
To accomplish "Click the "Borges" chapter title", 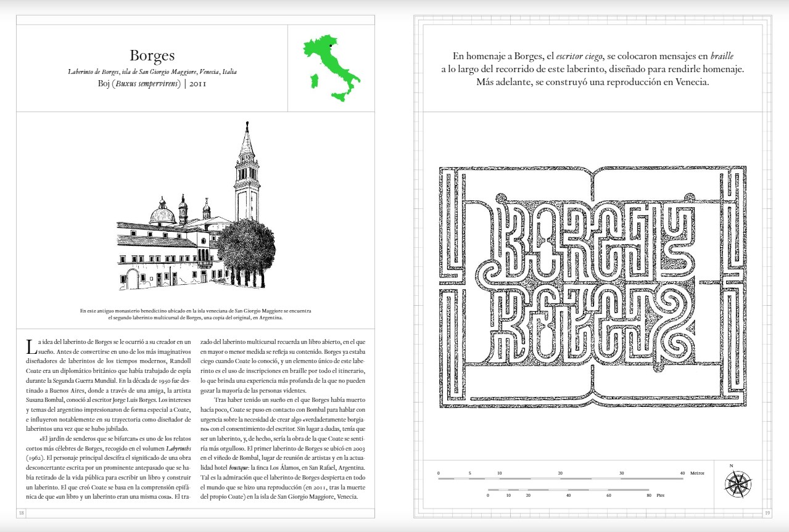I will 152,57.
